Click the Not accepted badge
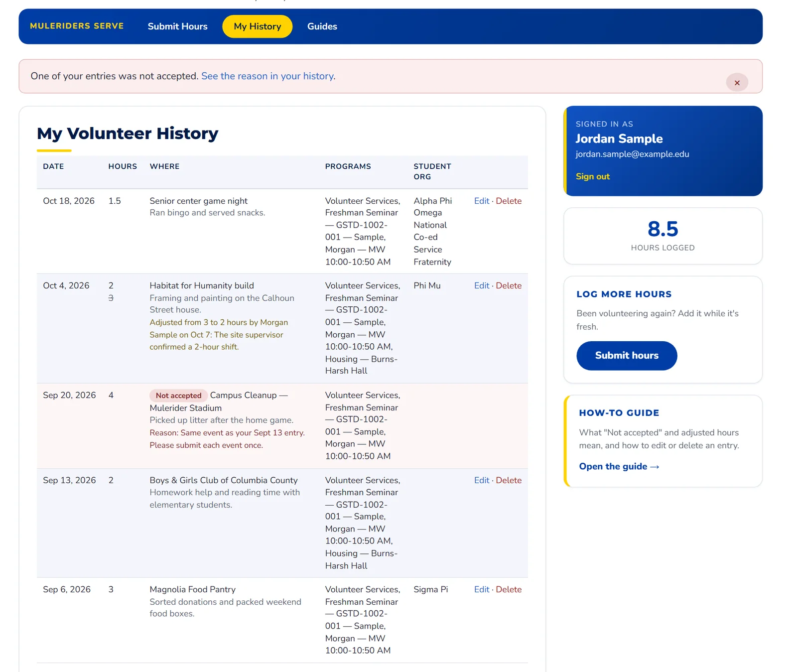The image size is (797, 672). tap(178, 396)
